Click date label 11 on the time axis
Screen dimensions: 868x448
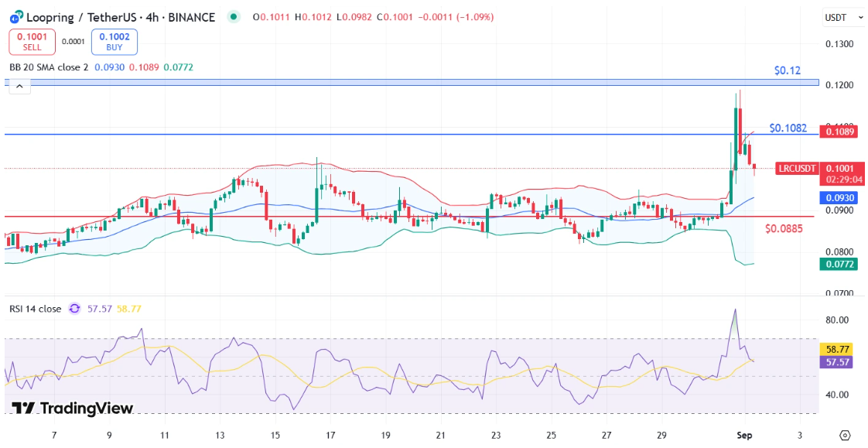[165, 435]
